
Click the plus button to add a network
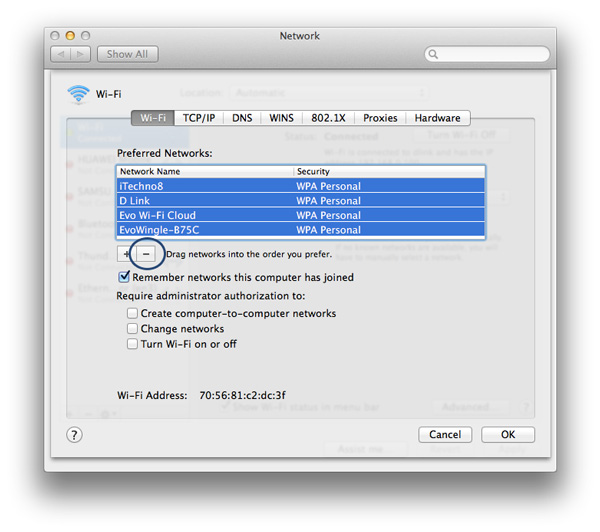(127, 254)
